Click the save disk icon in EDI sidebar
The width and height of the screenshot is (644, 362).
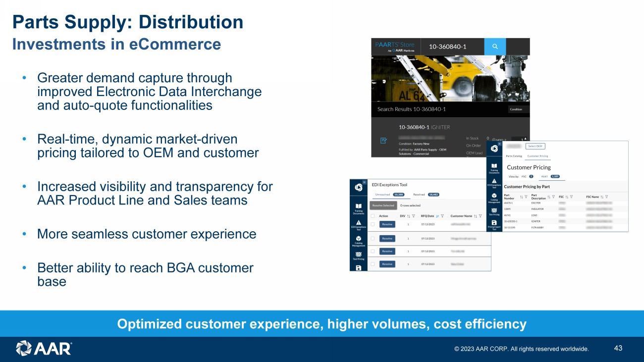click(x=359, y=268)
